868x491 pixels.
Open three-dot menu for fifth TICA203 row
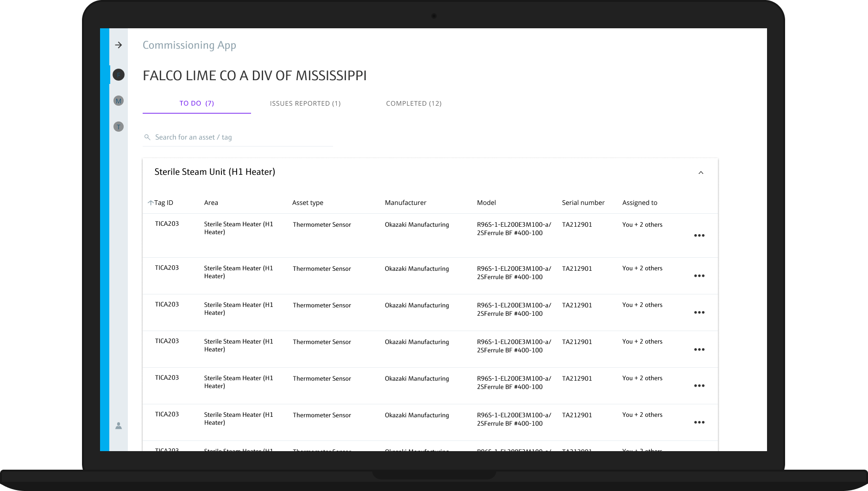(699, 386)
